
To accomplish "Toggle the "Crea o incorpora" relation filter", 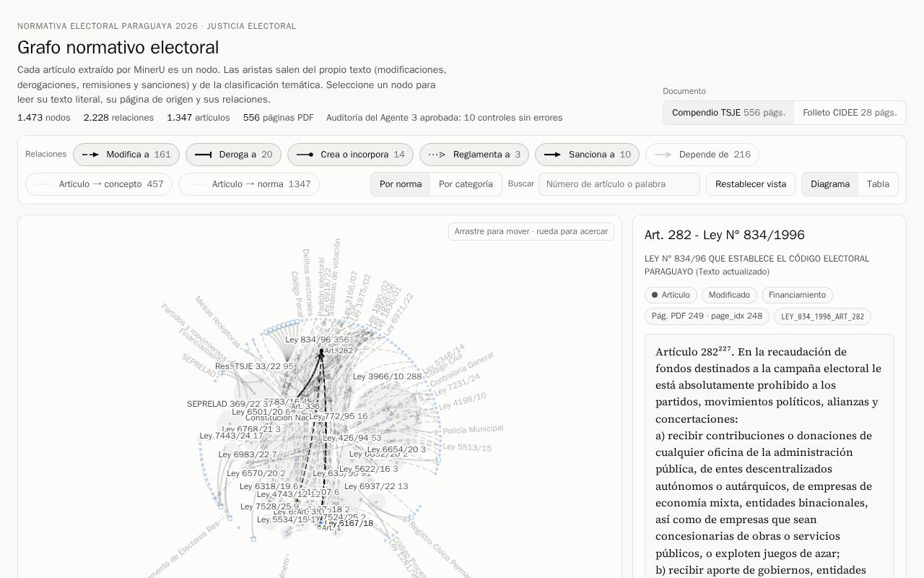I will coord(350,155).
